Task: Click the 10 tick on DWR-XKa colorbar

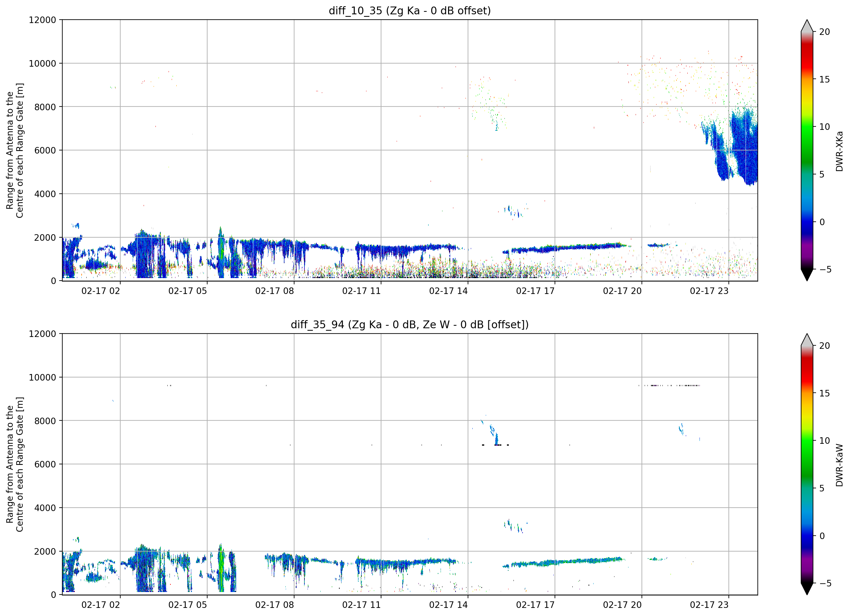Action: (824, 127)
